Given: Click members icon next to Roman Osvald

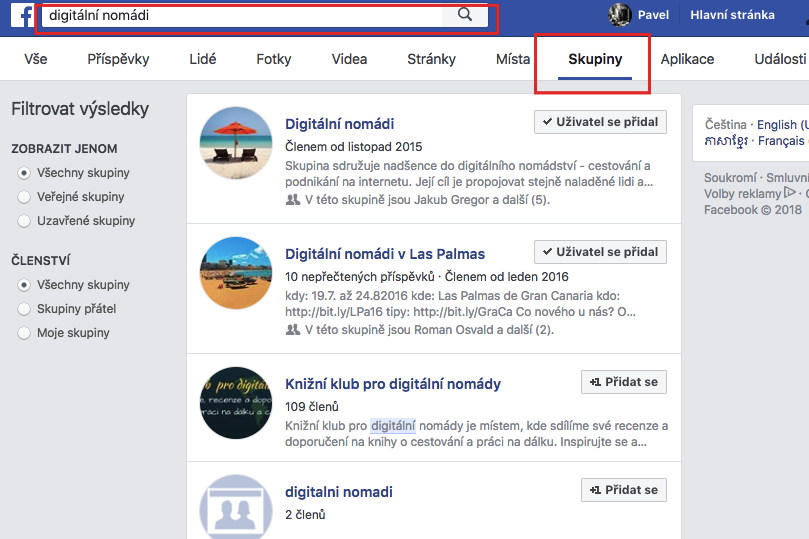Looking at the screenshot, I should [293, 330].
